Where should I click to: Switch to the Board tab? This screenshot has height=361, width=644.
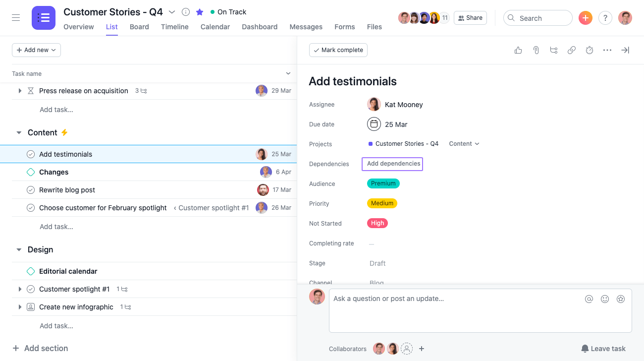pyautogui.click(x=139, y=27)
